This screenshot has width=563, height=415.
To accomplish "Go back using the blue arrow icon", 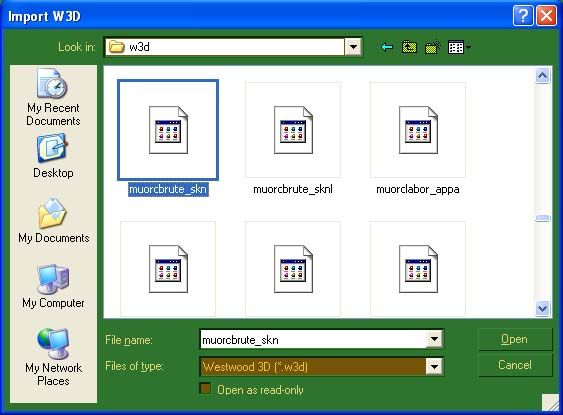I will [386, 47].
